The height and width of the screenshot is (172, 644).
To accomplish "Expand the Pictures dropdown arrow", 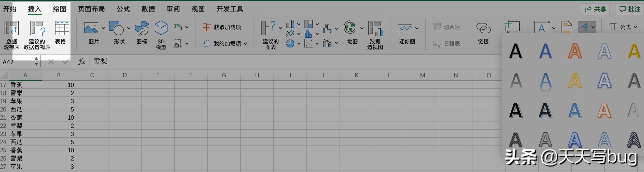I will click(x=103, y=28).
